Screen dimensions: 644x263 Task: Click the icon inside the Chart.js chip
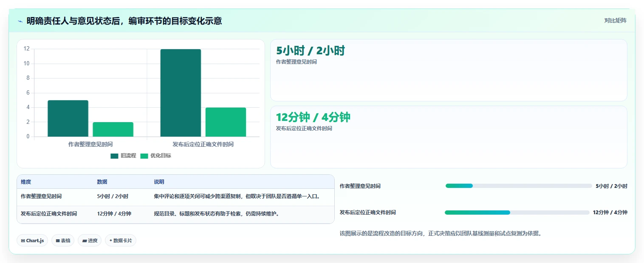click(x=23, y=241)
